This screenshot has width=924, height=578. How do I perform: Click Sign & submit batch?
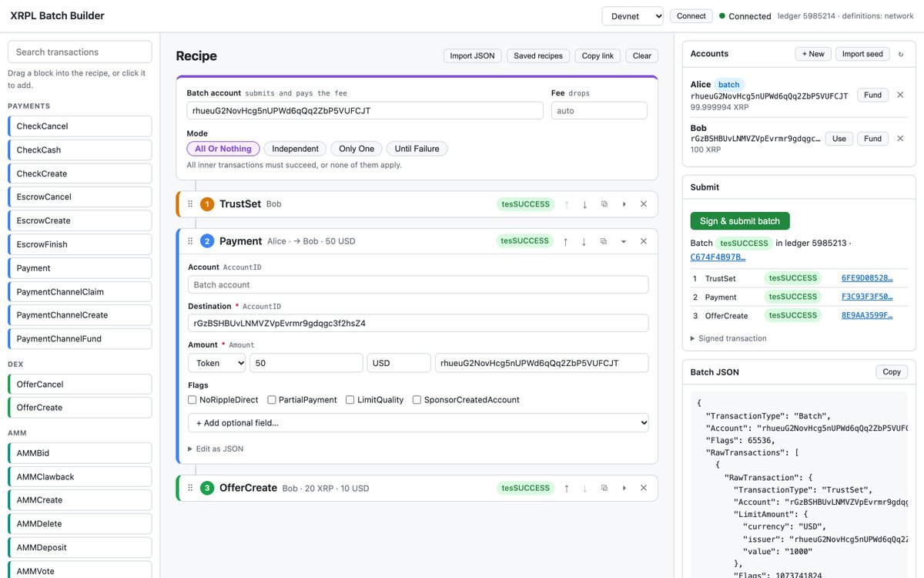coord(740,221)
